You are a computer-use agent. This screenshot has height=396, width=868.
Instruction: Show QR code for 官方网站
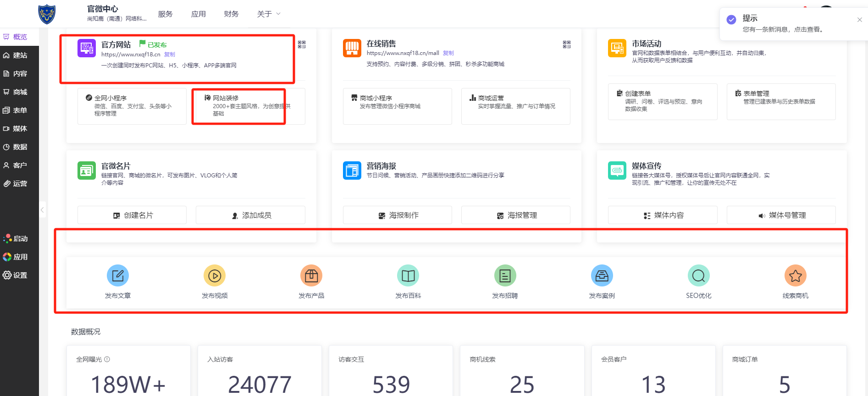302,44
